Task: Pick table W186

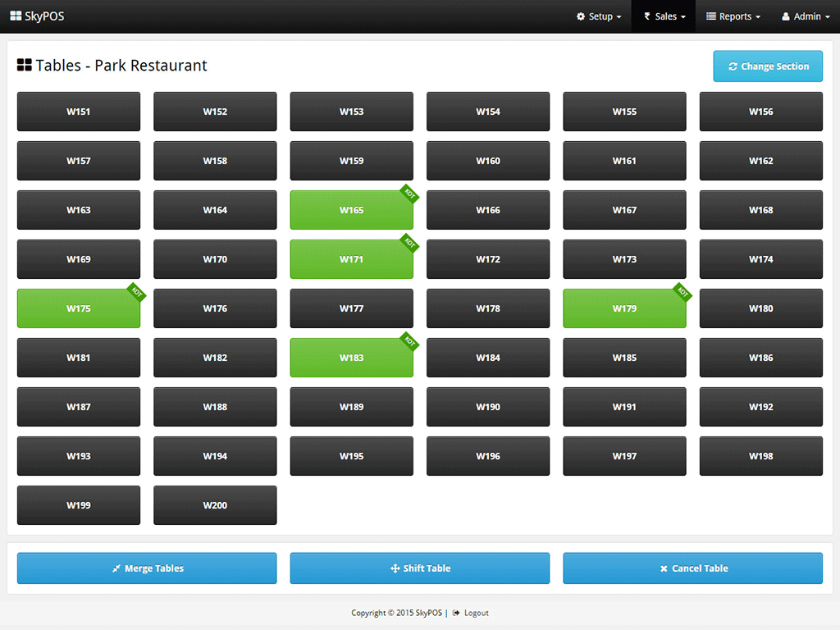Action: click(x=761, y=358)
